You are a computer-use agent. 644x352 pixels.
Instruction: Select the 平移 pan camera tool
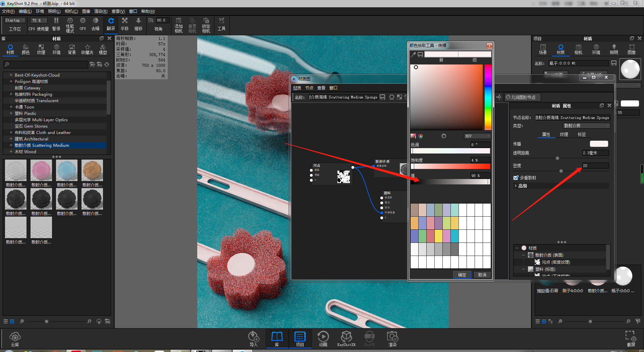pyautogui.click(x=124, y=25)
